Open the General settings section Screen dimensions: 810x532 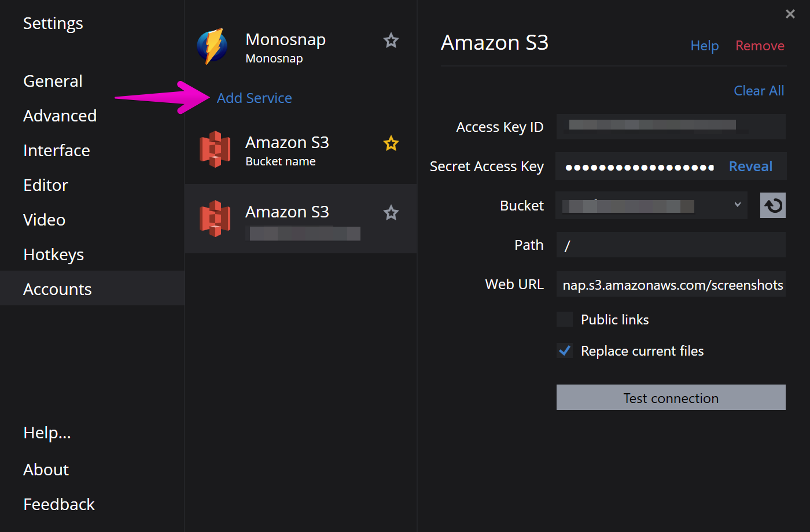[53, 81]
